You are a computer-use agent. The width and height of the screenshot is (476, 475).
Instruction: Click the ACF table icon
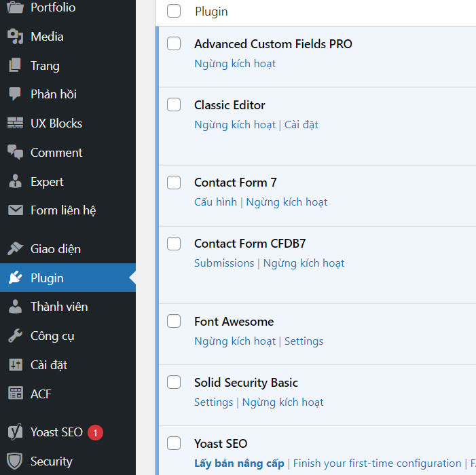[15, 394]
